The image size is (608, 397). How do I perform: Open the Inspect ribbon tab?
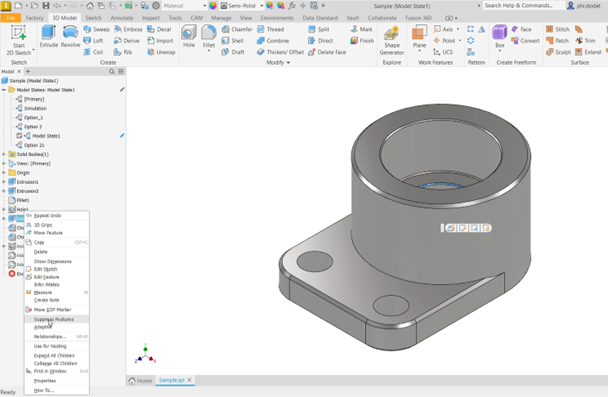click(151, 18)
